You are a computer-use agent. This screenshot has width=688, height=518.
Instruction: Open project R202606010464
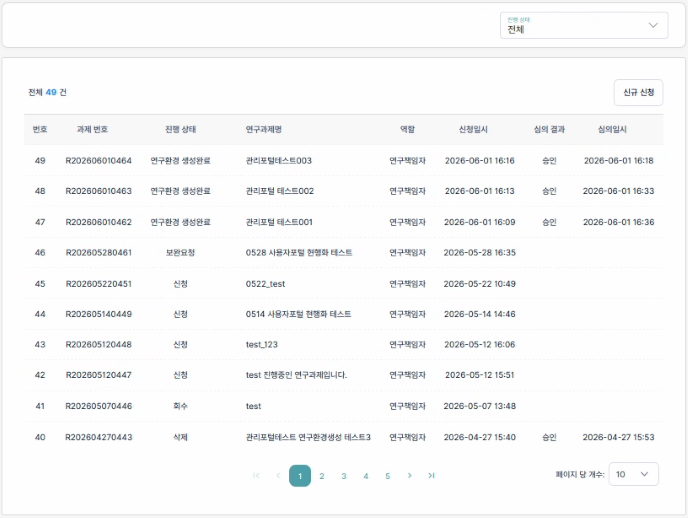99,161
